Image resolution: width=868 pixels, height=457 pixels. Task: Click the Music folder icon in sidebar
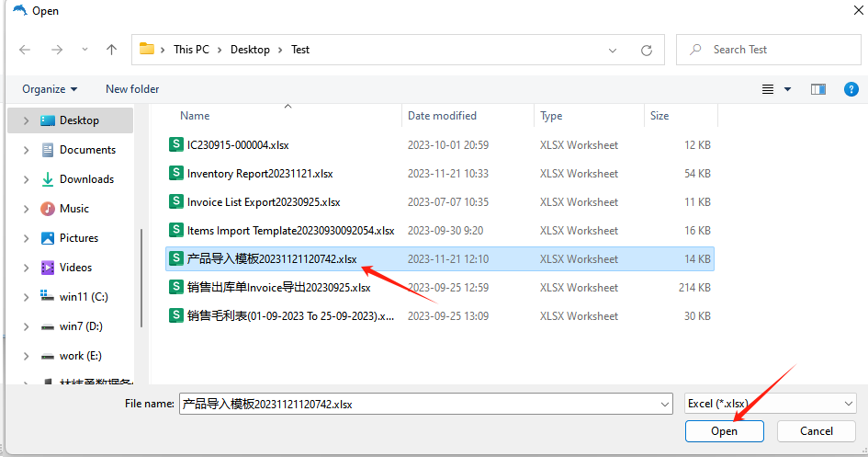[48, 209]
